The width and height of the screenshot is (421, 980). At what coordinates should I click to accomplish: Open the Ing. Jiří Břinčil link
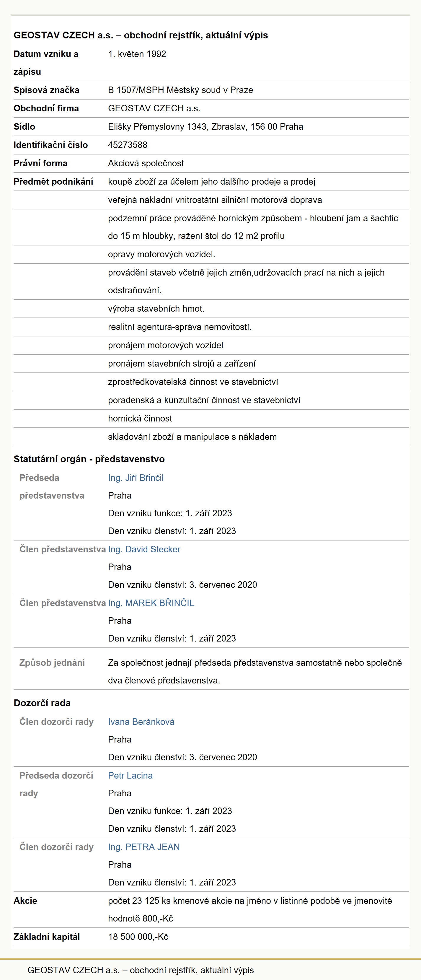click(136, 478)
